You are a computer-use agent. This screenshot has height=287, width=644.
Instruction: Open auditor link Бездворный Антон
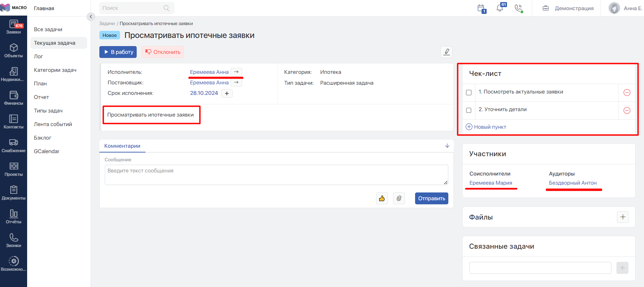tap(572, 183)
